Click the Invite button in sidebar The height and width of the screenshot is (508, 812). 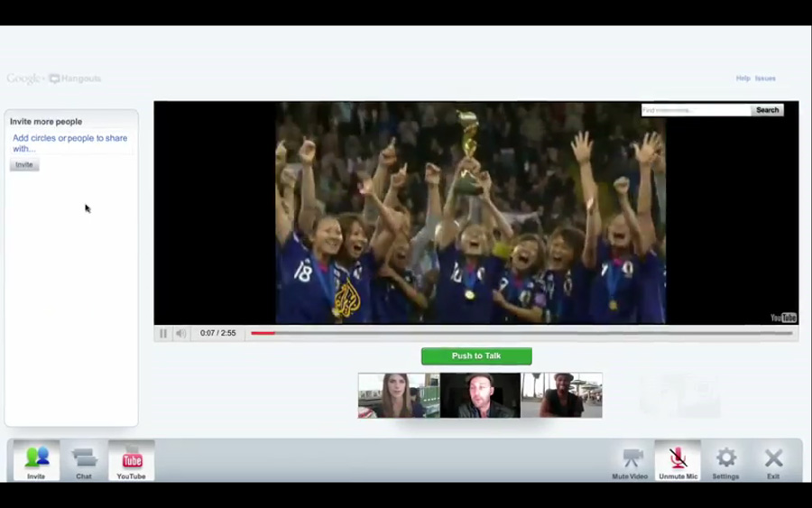pos(24,165)
